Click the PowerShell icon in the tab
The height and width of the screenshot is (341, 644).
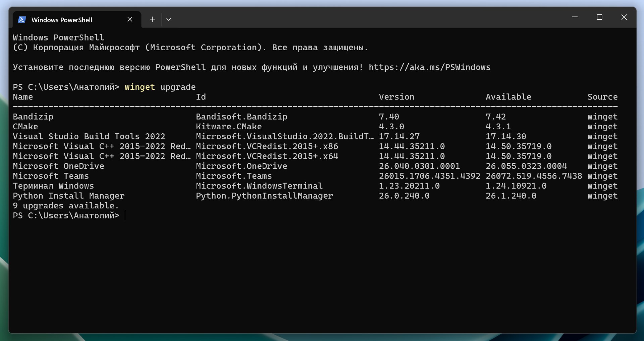[x=22, y=20]
